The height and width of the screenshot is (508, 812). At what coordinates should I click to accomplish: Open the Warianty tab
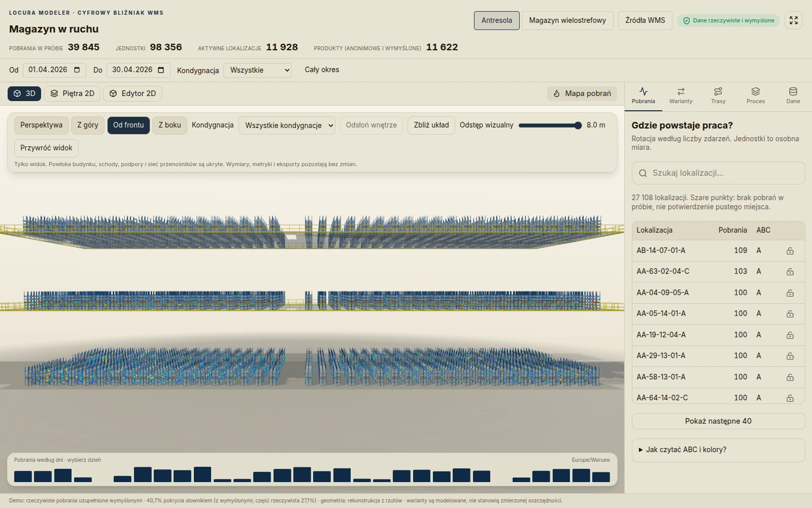point(681,96)
